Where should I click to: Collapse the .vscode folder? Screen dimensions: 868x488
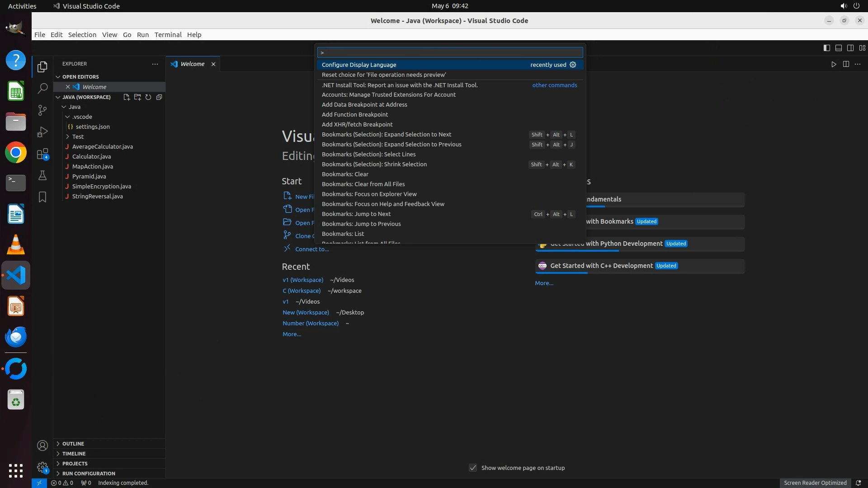pos(82,117)
